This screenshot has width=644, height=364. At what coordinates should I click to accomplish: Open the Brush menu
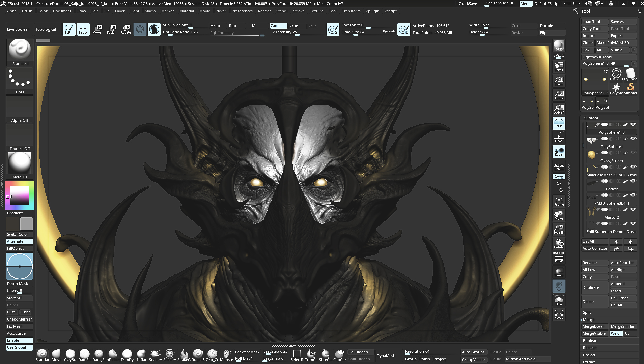[x=27, y=11]
